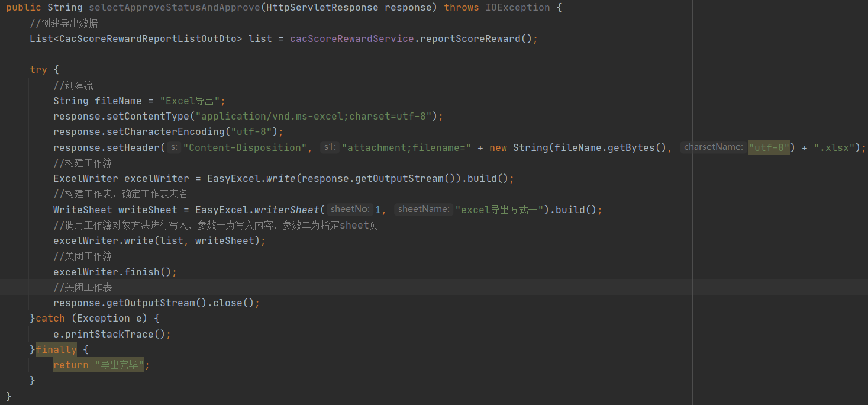Click the writerSheet method call
The height and width of the screenshot is (405, 868).
287,210
